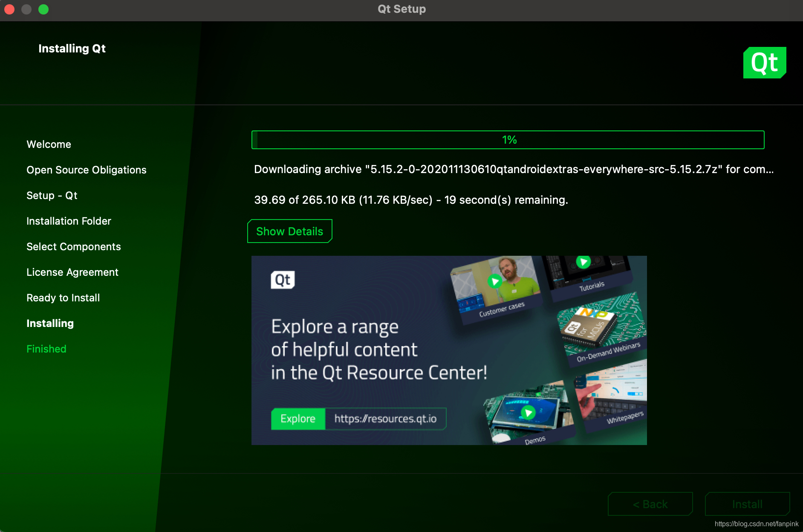Select the Setup - Qt step
Image resolution: width=803 pixels, height=532 pixels.
pos(52,196)
